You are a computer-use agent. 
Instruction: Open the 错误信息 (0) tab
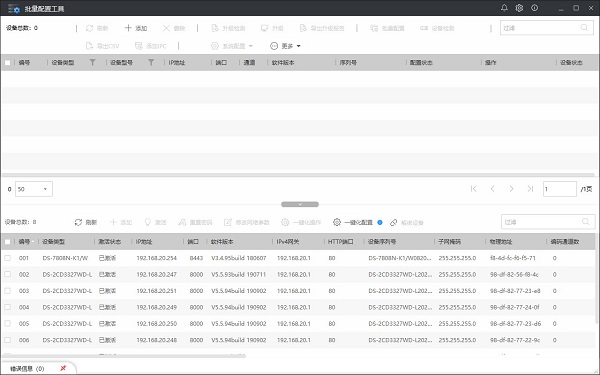click(27, 369)
